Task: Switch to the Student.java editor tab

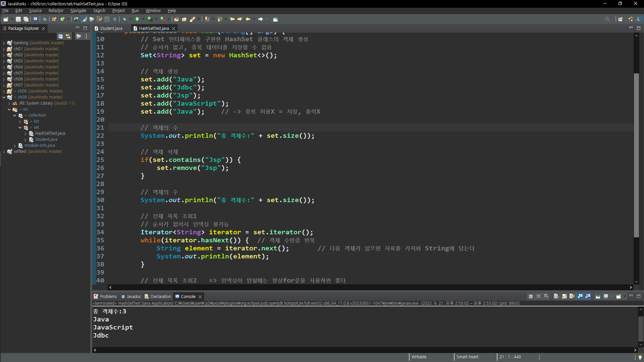Action: (111, 28)
